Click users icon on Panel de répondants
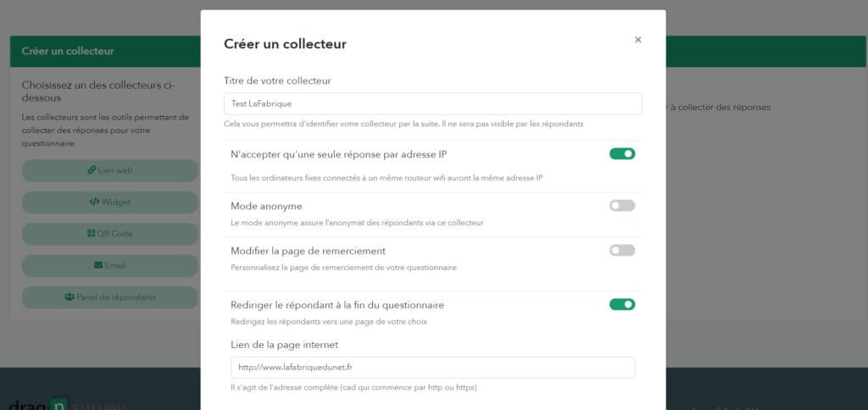This screenshot has width=868, height=410. 70,297
